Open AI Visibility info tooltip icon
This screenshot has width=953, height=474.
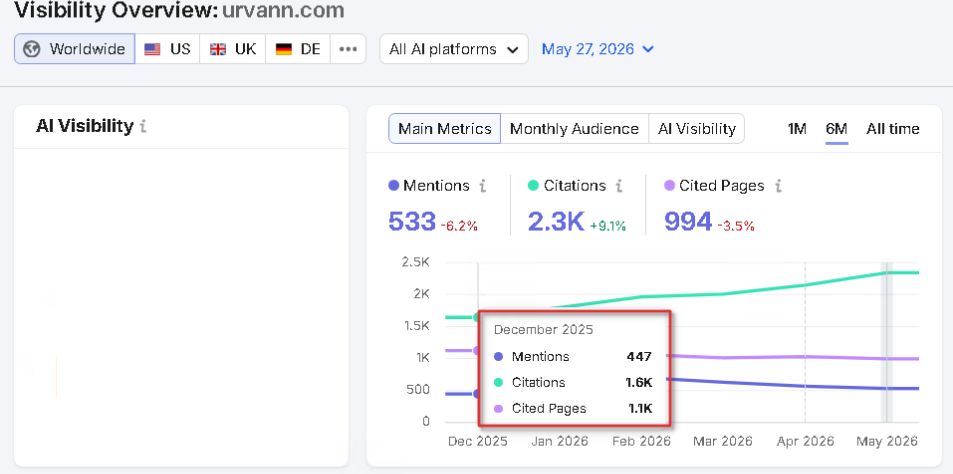[x=143, y=127]
